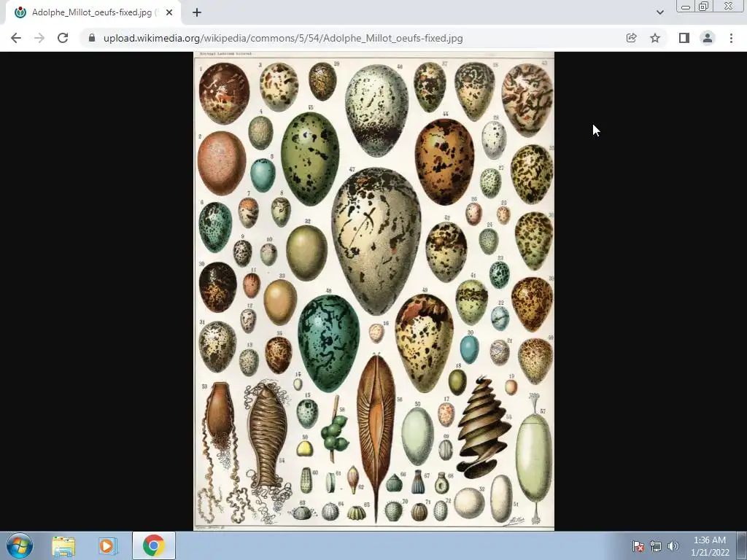Image resolution: width=747 pixels, height=560 pixels.
Task: Open a new browser tab
Action: tap(197, 13)
